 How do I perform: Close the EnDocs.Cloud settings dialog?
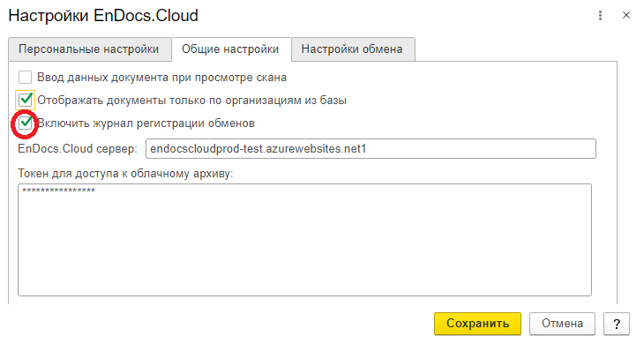tap(626, 16)
